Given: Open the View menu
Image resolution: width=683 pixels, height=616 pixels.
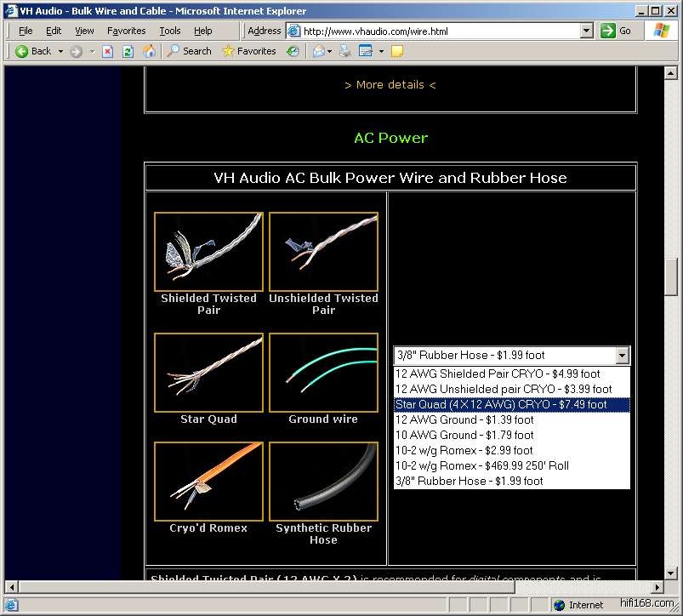Looking at the screenshot, I should [x=84, y=31].
